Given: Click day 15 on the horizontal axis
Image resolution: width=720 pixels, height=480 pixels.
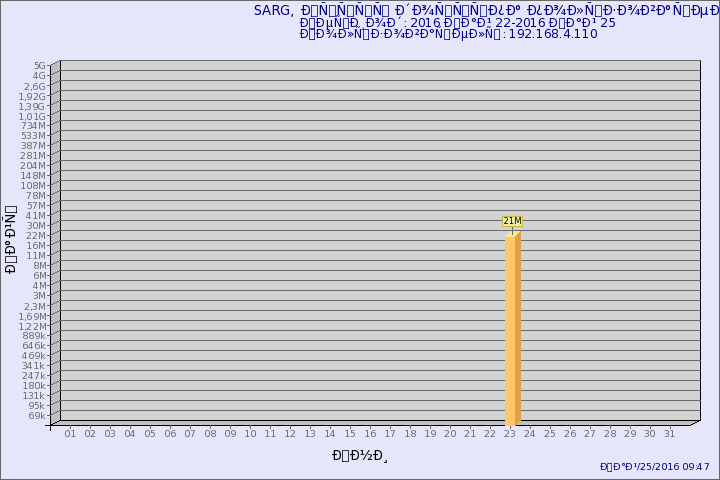Looking at the screenshot, I should coord(350,434).
